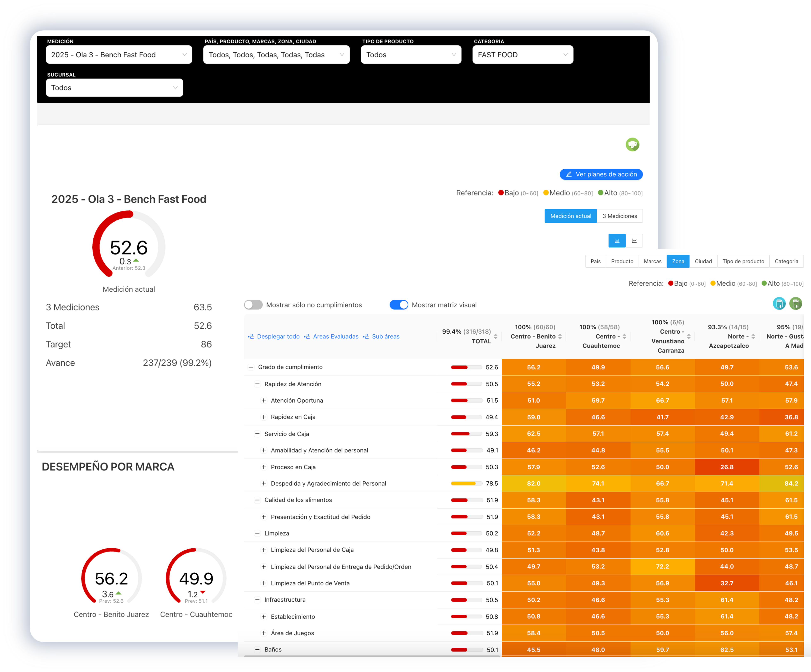This screenshot has height=672, width=811.
Task: Collapse Grado de cumplimiento row
Action: point(251,367)
